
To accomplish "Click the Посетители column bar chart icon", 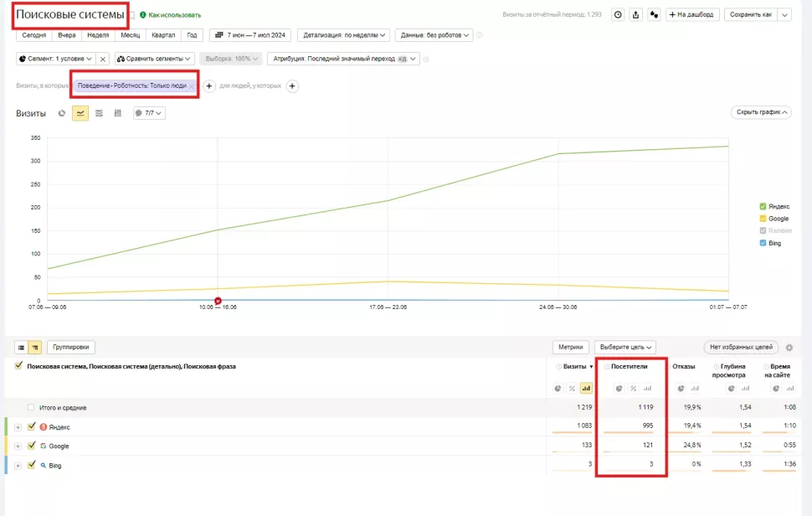I will pyautogui.click(x=647, y=388).
